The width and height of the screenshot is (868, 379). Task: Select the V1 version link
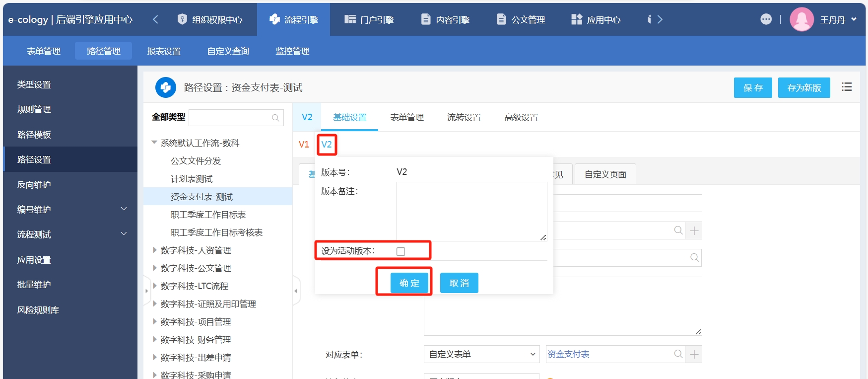[x=304, y=145]
